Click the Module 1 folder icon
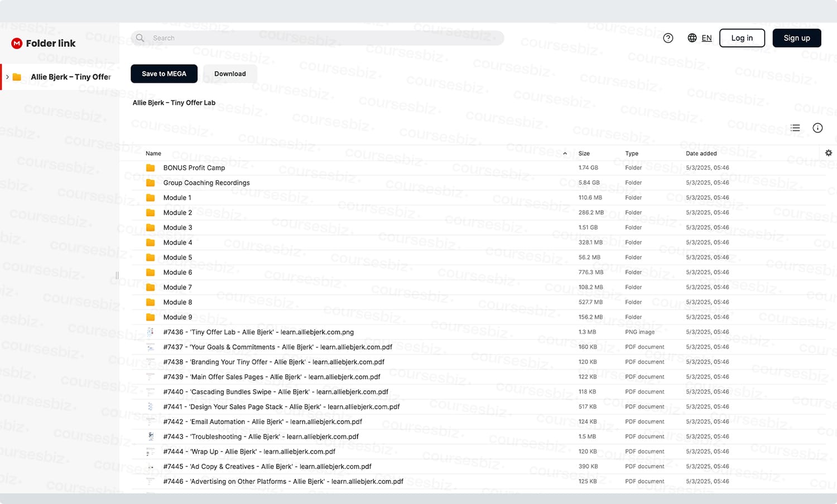 [x=150, y=198]
